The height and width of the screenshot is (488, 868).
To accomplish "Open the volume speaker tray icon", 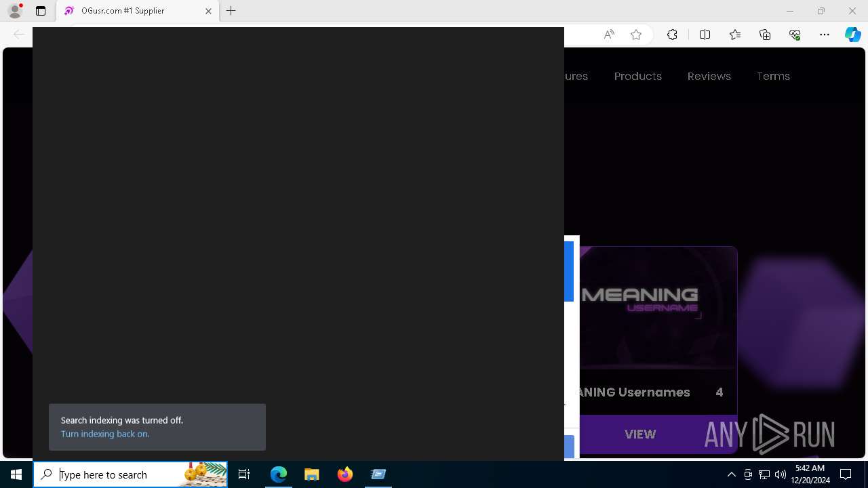I will point(780,474).
